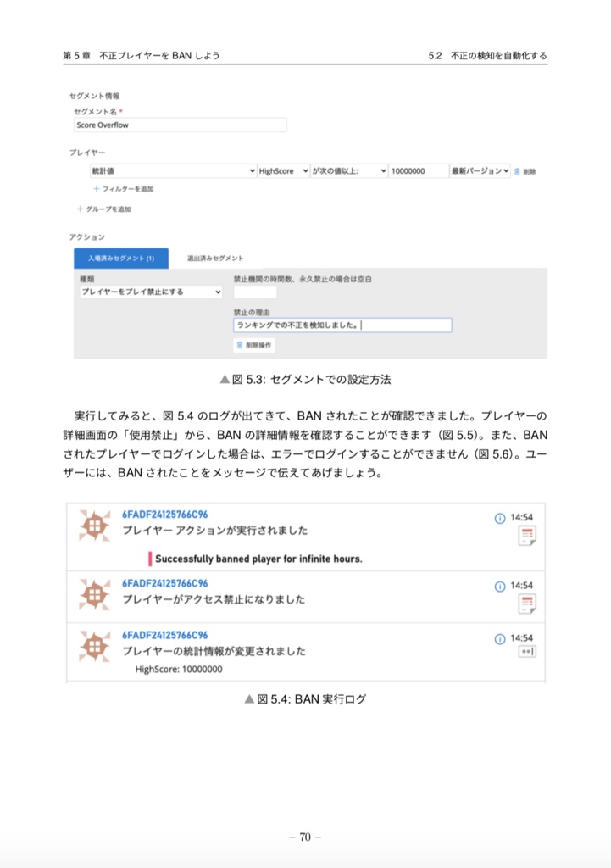Click avatar icon of the アクションが実行されました entry

pos(94,526)
